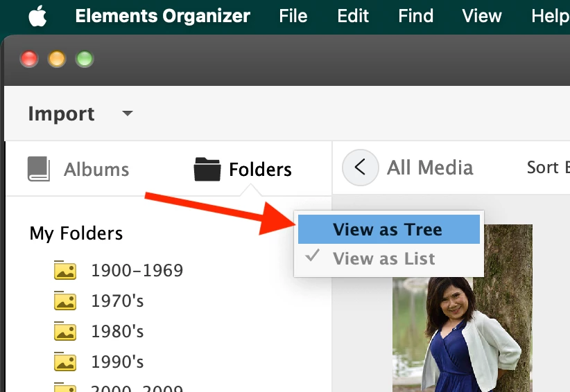Choose View as List option
The image size is (570, 392).
[x=388, y=259]
